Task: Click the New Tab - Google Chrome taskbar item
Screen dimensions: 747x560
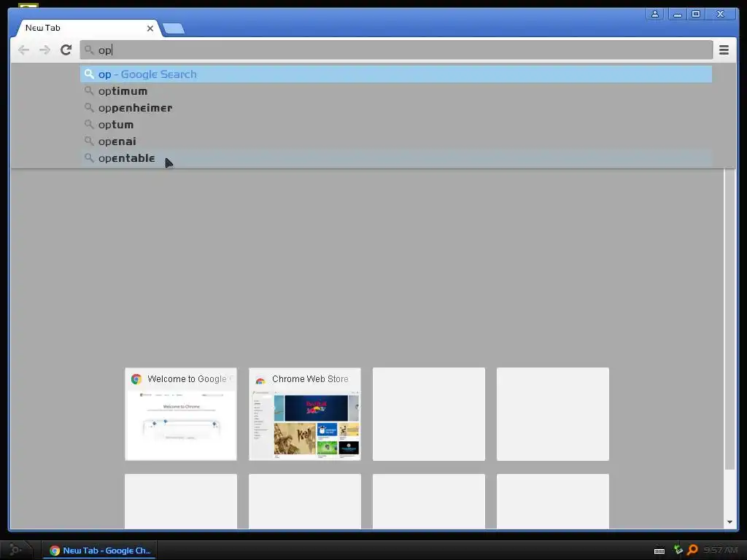Action: (99, 551)
